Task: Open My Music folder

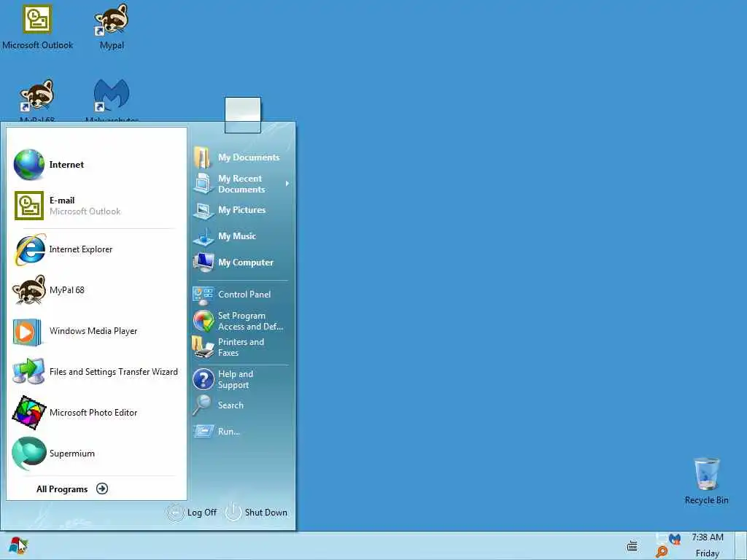Action: (x=241, y=236)
